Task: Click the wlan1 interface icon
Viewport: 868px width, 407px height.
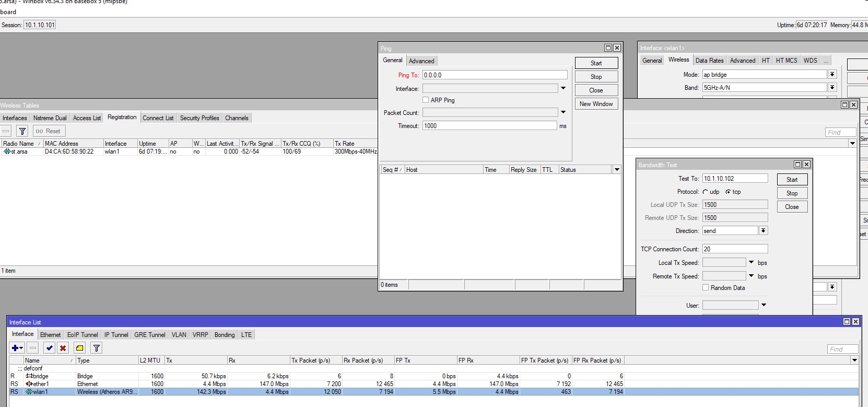Action: [29, 392]
